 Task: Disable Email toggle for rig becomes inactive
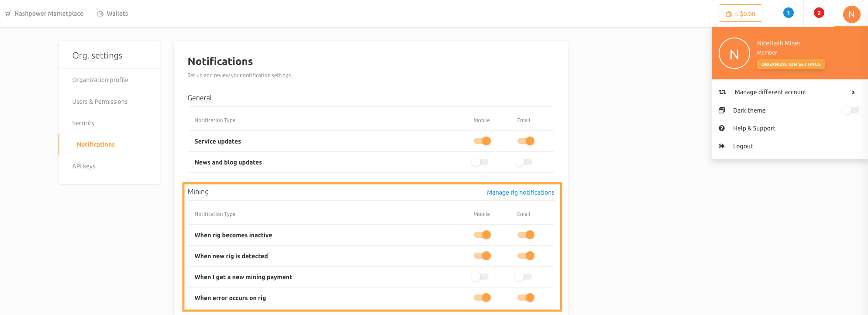[x=526, y=235]
